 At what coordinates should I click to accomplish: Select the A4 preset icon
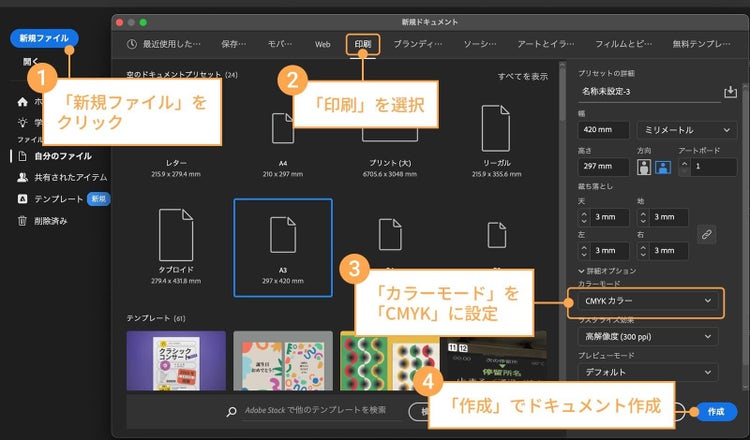tap(283, 128)
